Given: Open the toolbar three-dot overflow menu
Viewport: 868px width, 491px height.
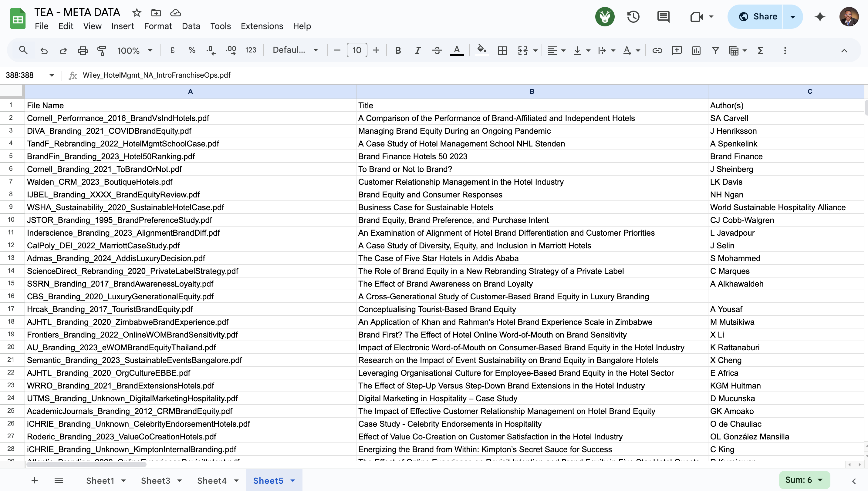Looking at the screenshot, I should pos(785,50).
